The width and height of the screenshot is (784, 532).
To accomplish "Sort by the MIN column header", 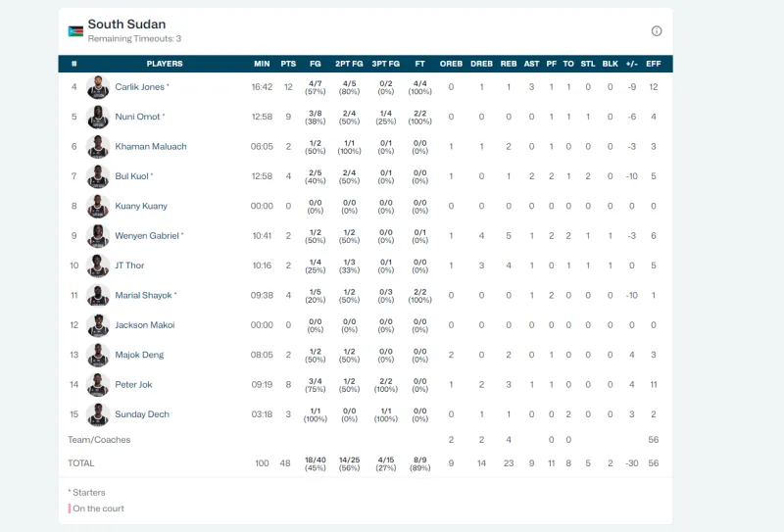I will pyautogui.click(x=262, y=64).
